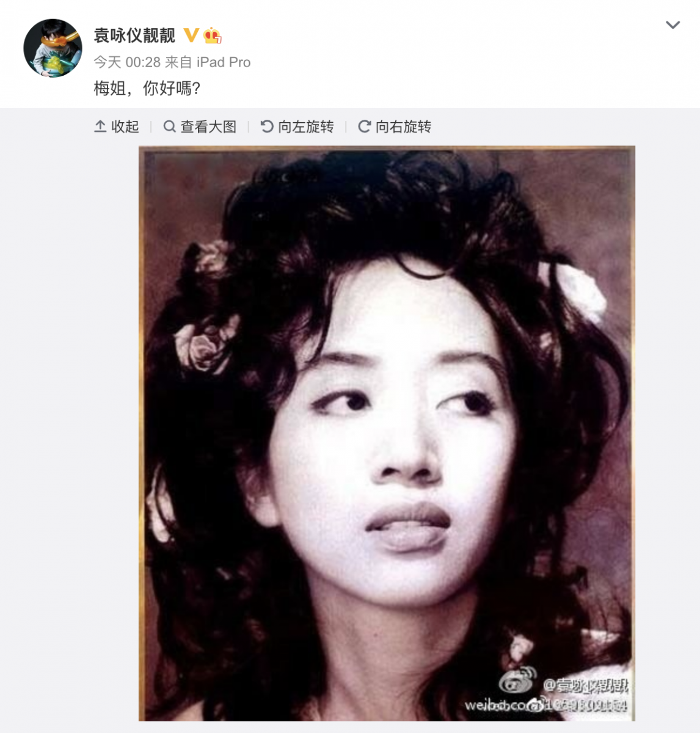Click the counterclockwise rotate-left arrow icon

click(x=267, y=126)
